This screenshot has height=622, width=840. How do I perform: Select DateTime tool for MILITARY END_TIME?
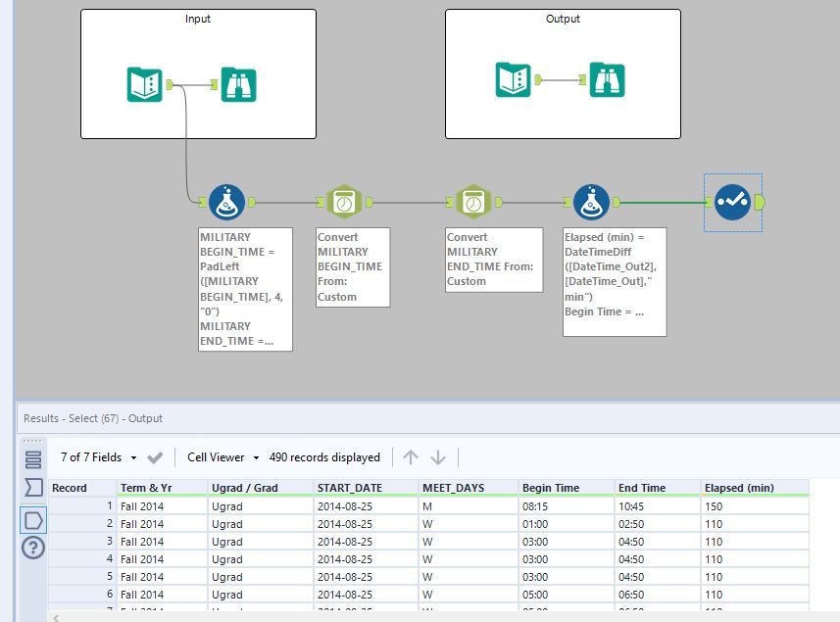pyautogui.click(x=473, y=202)
